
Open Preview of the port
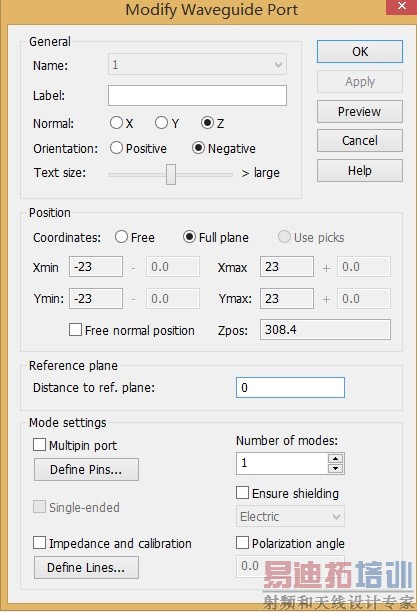click(360, 112)
